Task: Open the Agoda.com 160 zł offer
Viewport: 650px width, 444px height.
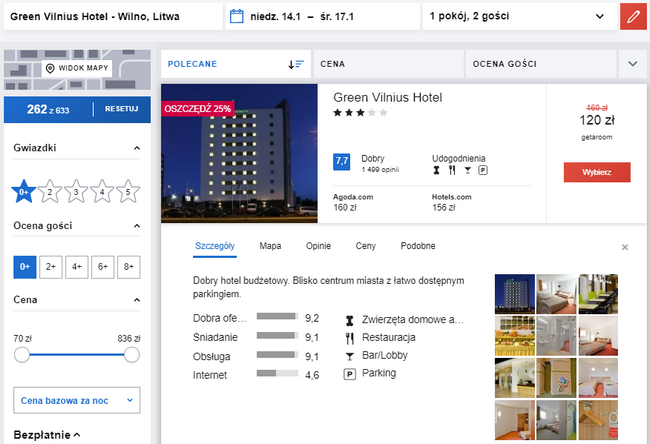Action: point(353,202)
